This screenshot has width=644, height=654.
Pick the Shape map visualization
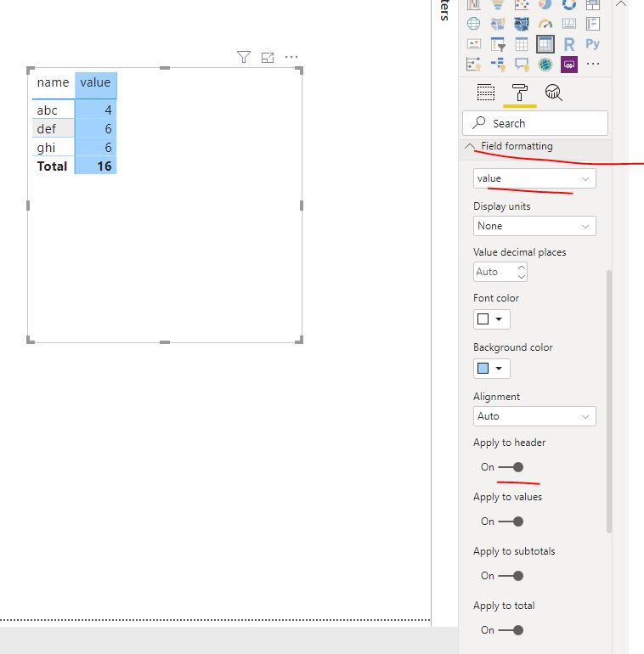pos(522,24)
